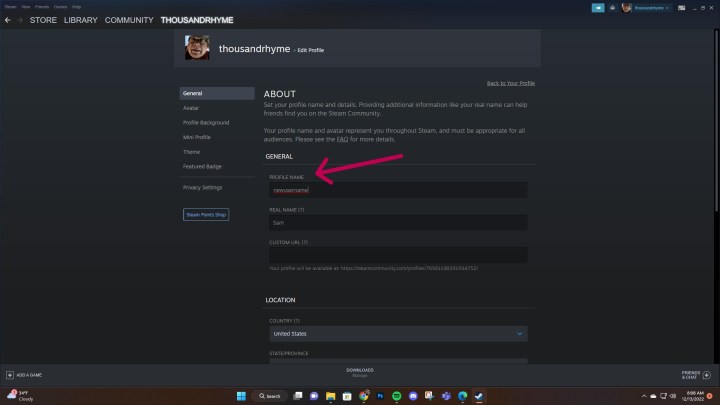
Task: Open the taskbar clock and date
Action: tap(693, 396)
